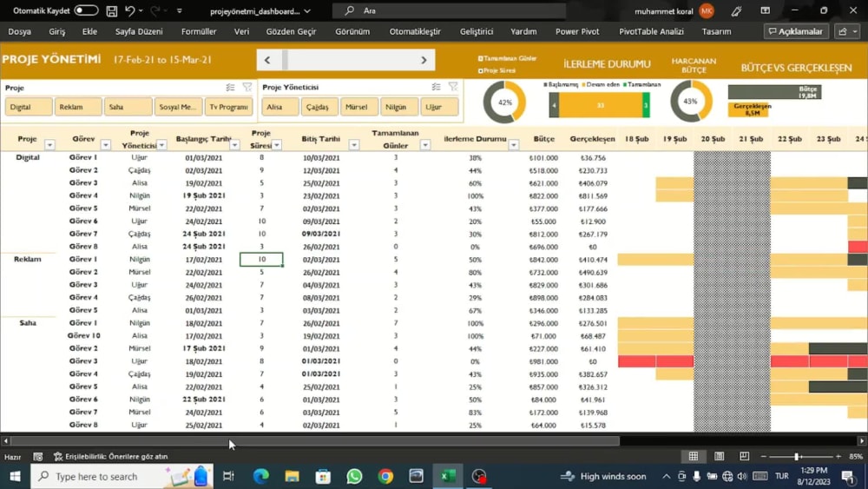
Task: Click horizontal scrollbar right arrow
Action: click(x=862, y=441)
